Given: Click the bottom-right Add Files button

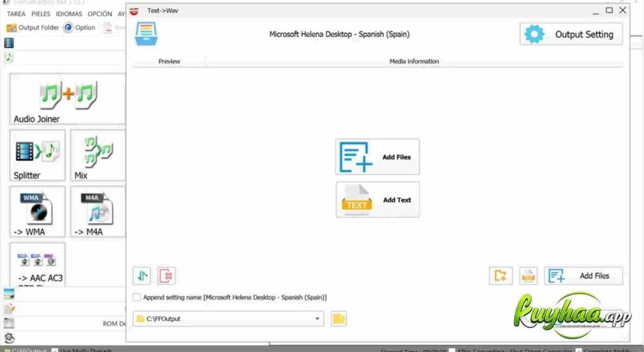Looking at the screenshot, I should coord(584,276).
